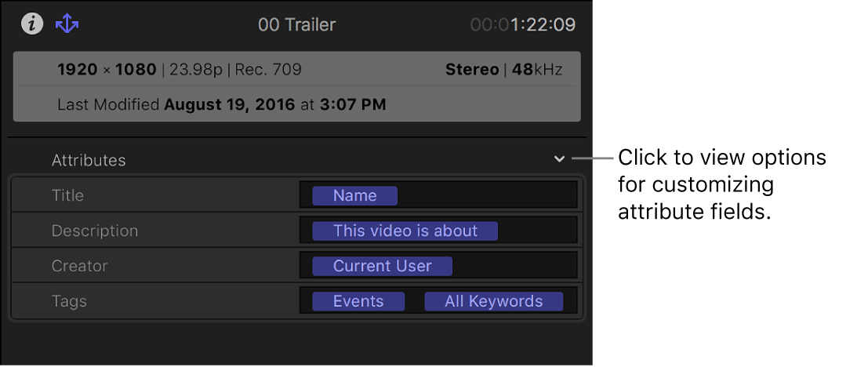Click empty space in the Title field

[x=486, y=195]
